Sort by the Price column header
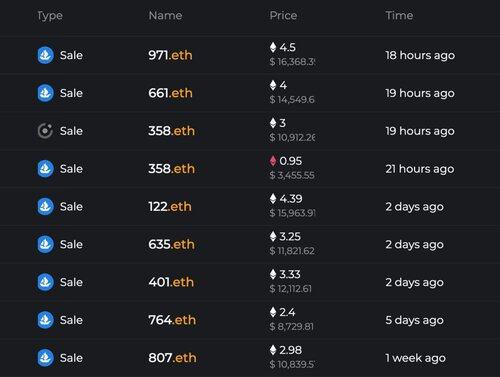 [283, 15]
